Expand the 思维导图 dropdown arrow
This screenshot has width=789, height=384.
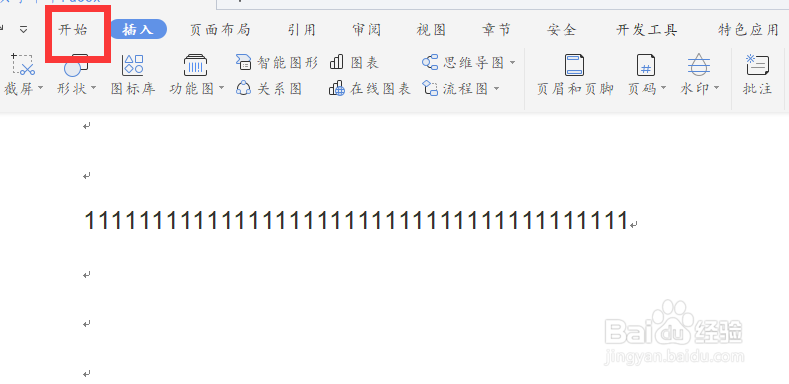pos(512,63)
